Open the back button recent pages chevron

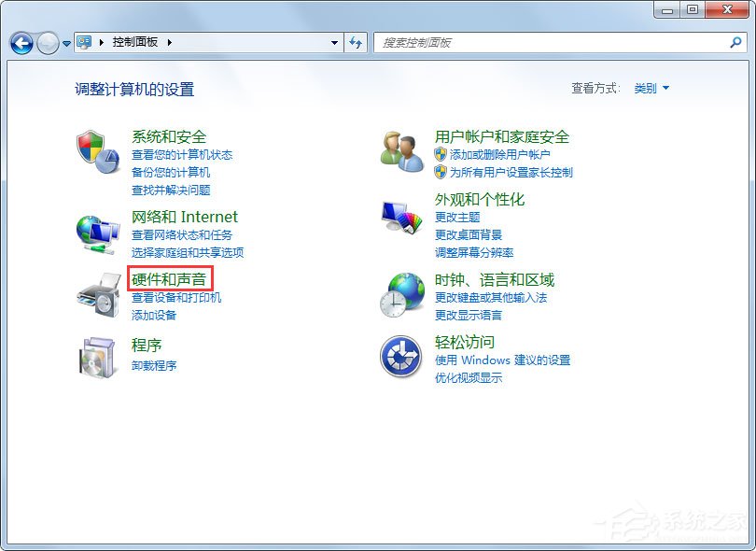point(65,43)
